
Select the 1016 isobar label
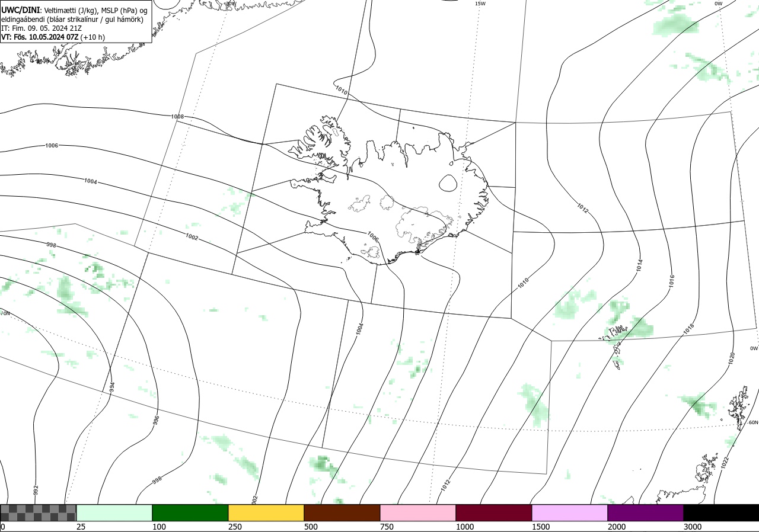point(672,281)
